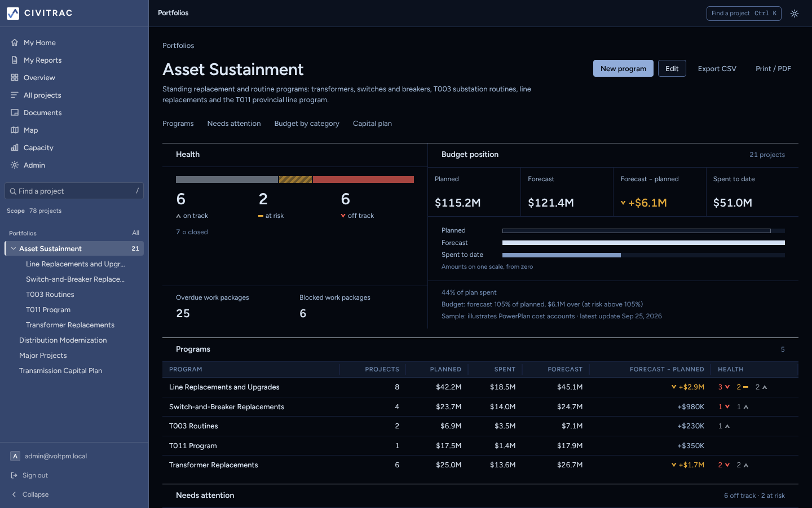Open All projects via its list icon

click(x=15, y=95)
